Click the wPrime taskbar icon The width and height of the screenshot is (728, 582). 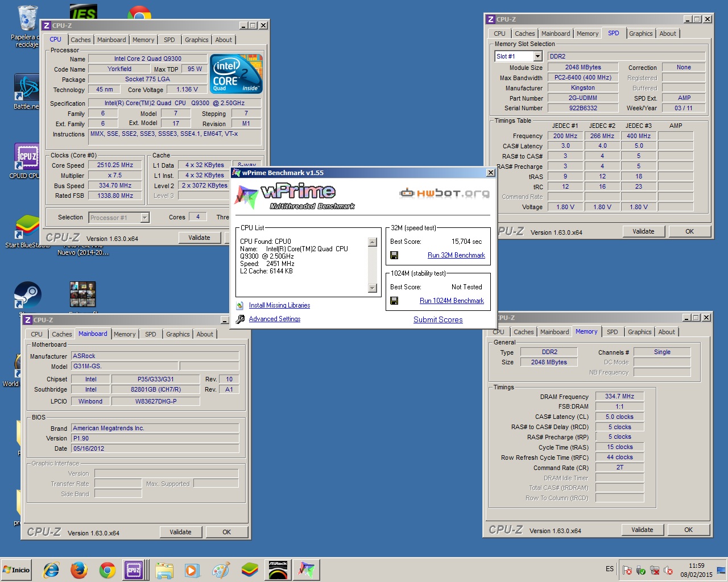pos(307,569)
